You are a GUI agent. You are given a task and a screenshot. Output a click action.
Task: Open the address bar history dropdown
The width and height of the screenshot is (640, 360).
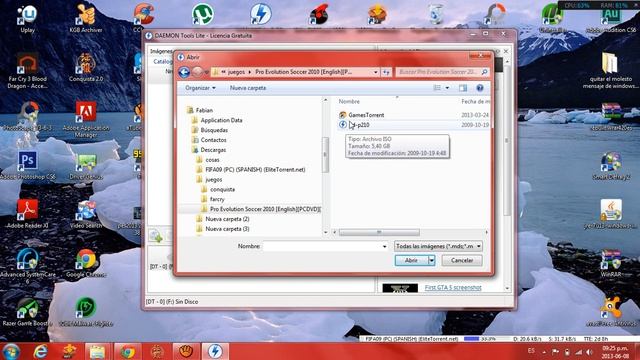(x=376, y=72)
